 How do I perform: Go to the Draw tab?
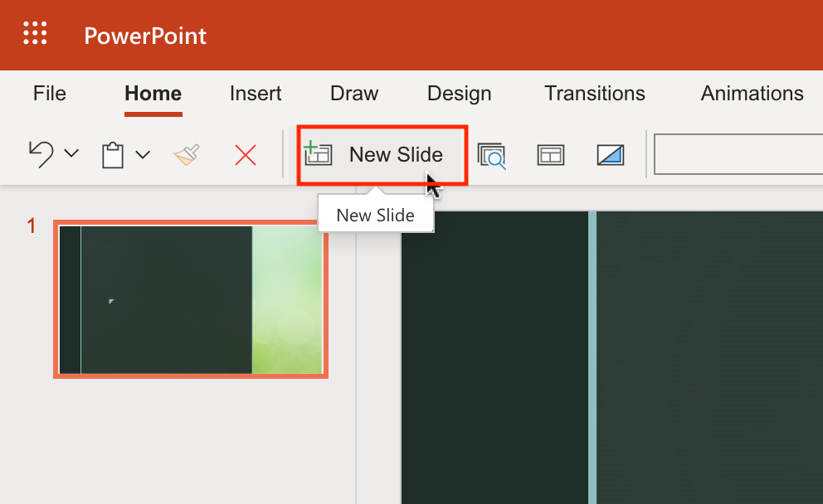[x=354, y=94]
